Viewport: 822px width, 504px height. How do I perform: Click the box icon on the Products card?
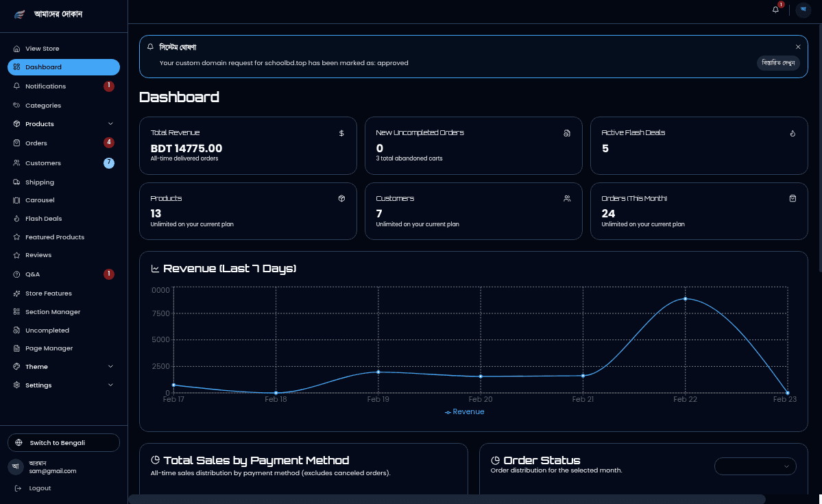[x=341, y=198]
